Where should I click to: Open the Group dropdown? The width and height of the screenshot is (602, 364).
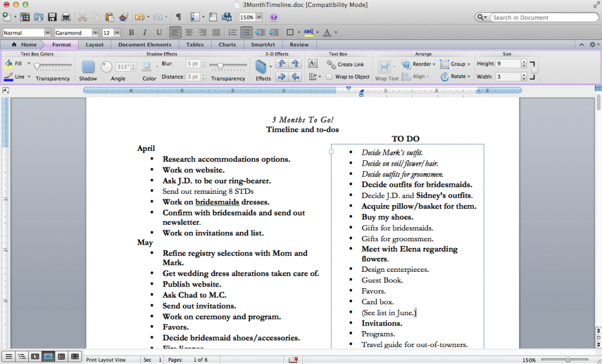click(x=456, y=64)
